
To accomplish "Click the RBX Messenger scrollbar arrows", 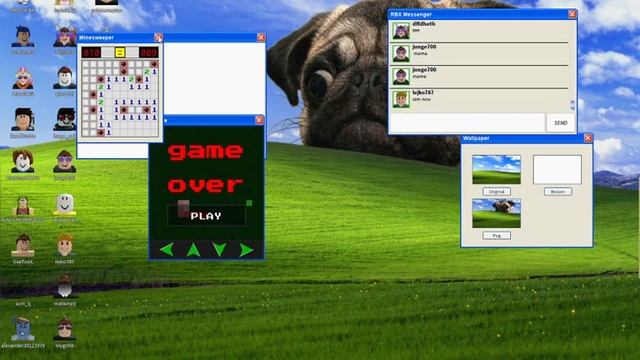I will pos(572,105).
